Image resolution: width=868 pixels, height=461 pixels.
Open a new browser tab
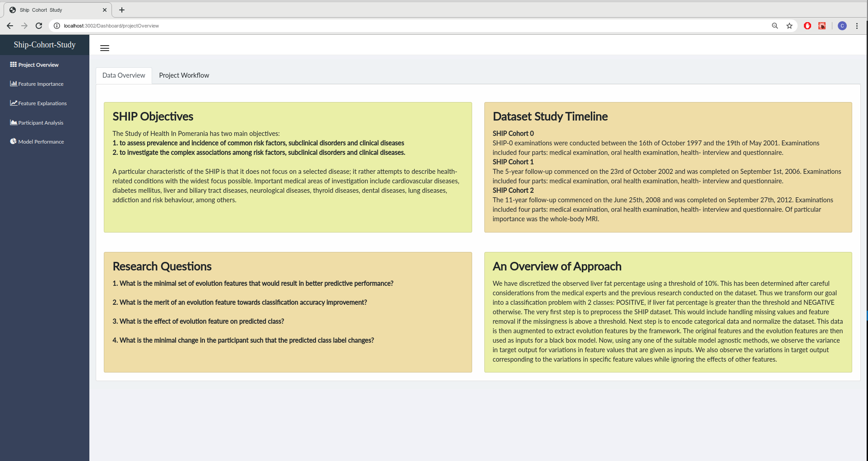(122, 10)
